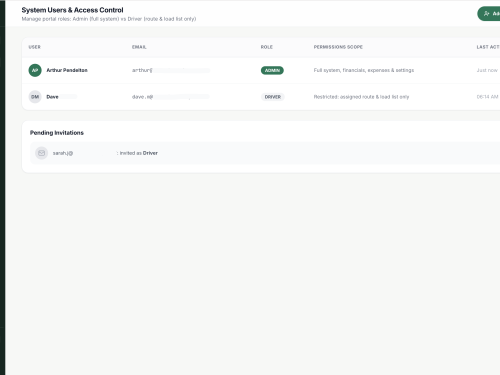This screenshot has height=375, width=500.
Task: Click the name Dave in user list
Action: click(x=52, y=97)
